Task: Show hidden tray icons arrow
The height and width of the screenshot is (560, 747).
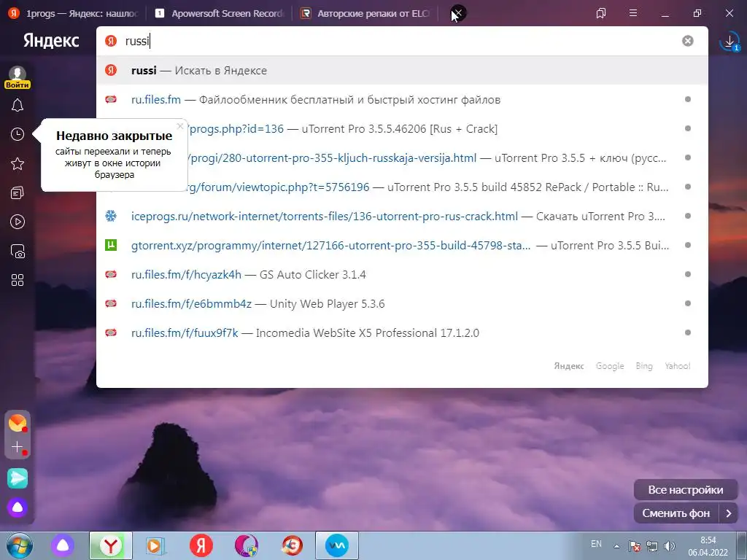Action: pyautogui.click(x=616, y=546)
